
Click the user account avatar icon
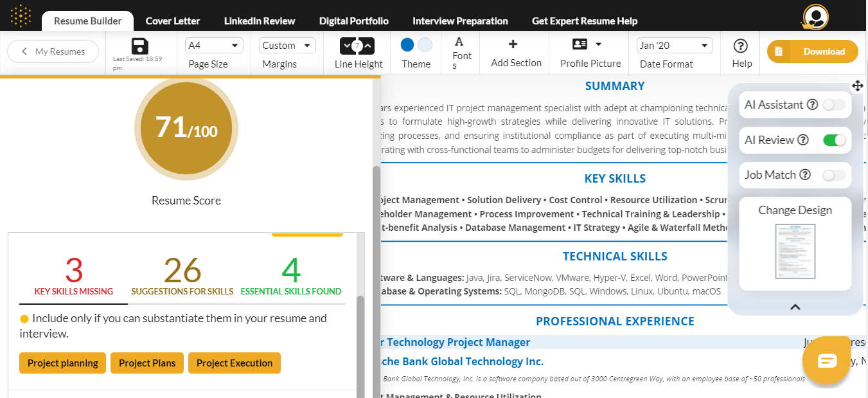(816, 17)
